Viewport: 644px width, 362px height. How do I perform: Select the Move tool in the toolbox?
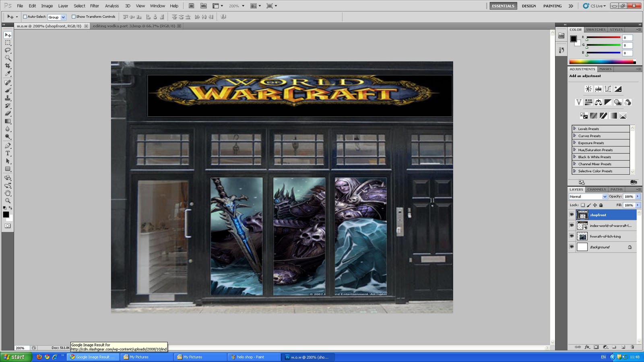tap(8, 35)
